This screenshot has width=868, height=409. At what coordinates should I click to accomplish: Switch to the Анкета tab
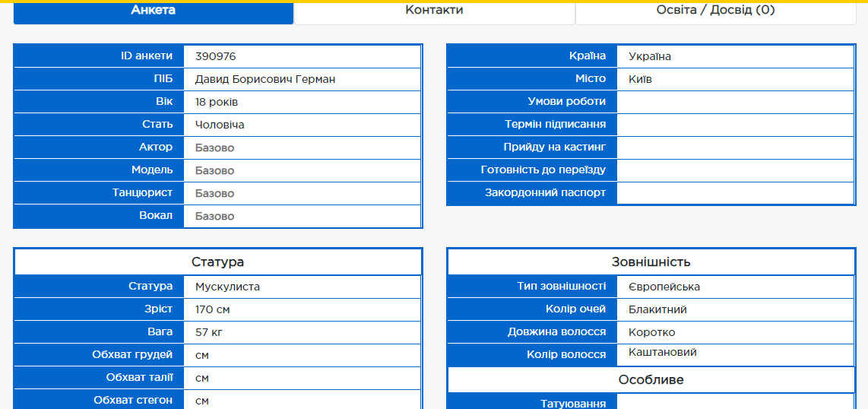pos(153,11)
